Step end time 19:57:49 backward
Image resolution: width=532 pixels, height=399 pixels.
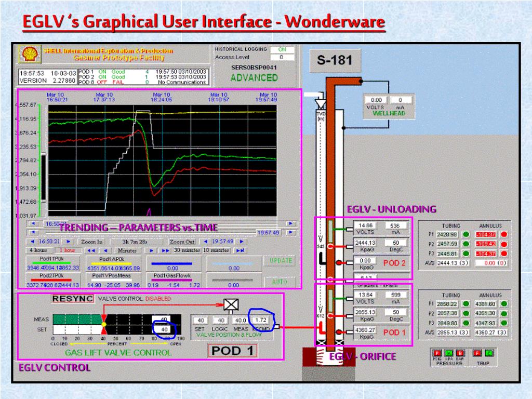coord(205,242)
